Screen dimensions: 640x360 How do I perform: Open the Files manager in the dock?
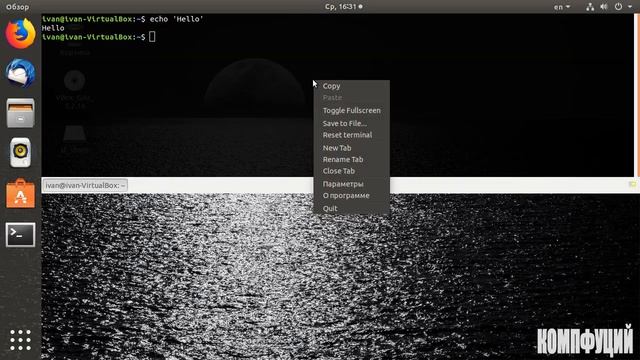tap(20, 113)
